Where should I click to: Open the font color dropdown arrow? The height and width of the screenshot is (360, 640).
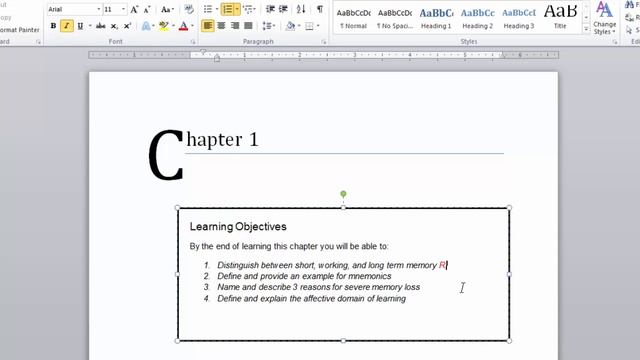click(x=193, y=26)
